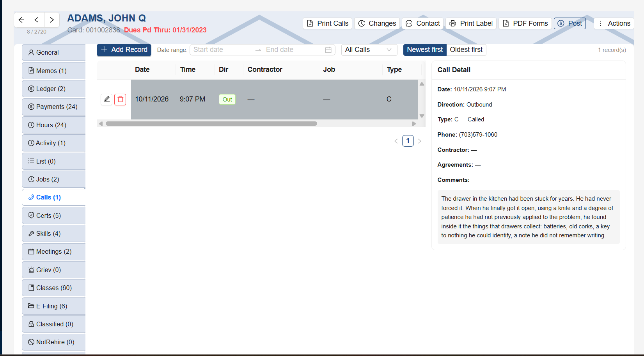
Task: Open the Actions menu
Action: coord(614,23)
